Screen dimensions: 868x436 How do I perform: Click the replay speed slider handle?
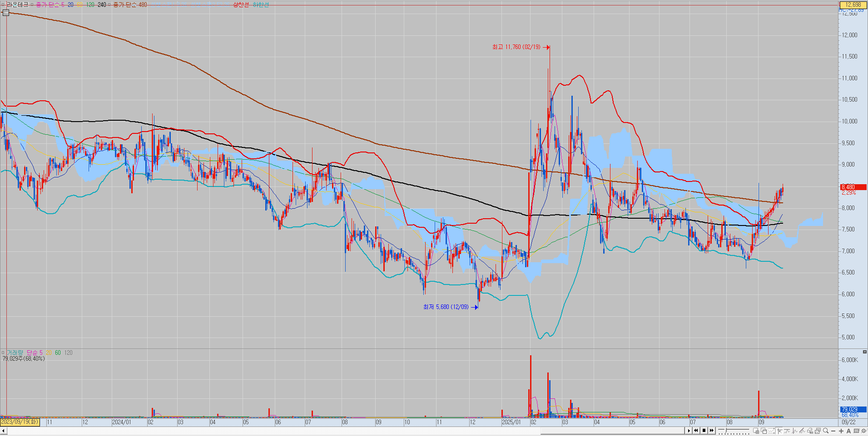coord(726,430)
